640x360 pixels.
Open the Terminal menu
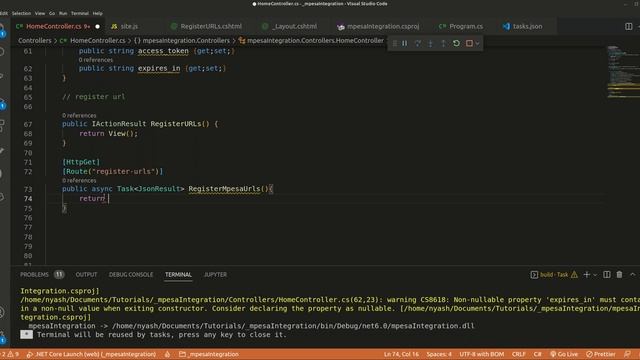(80, 13)
